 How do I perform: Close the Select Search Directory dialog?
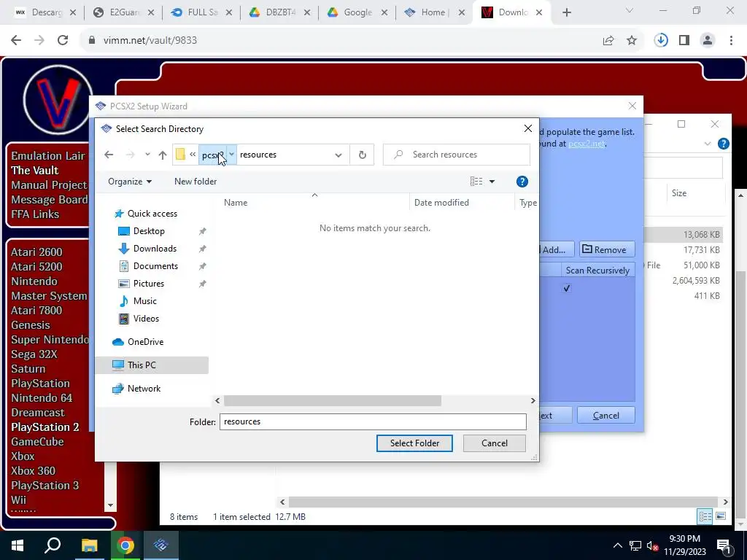[x=528, y=128]
